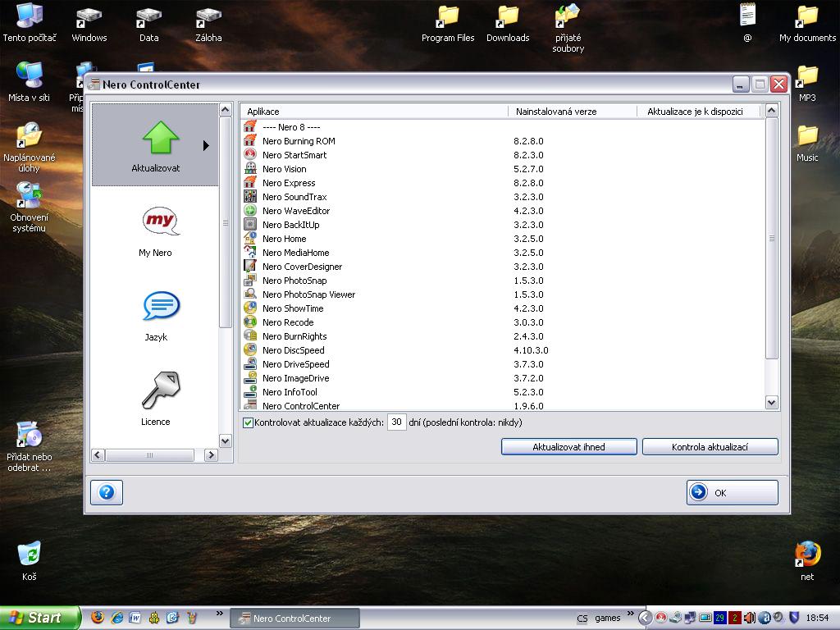The height and width of the screenshot is (630, 840).
Task: Open the My Nero section
Action: point(155,231)
